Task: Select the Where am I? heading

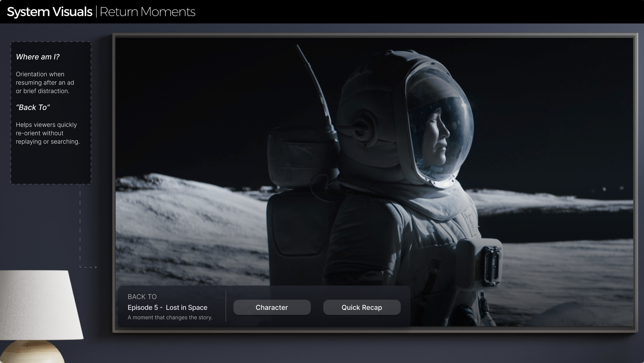Action: click(38, 57)
